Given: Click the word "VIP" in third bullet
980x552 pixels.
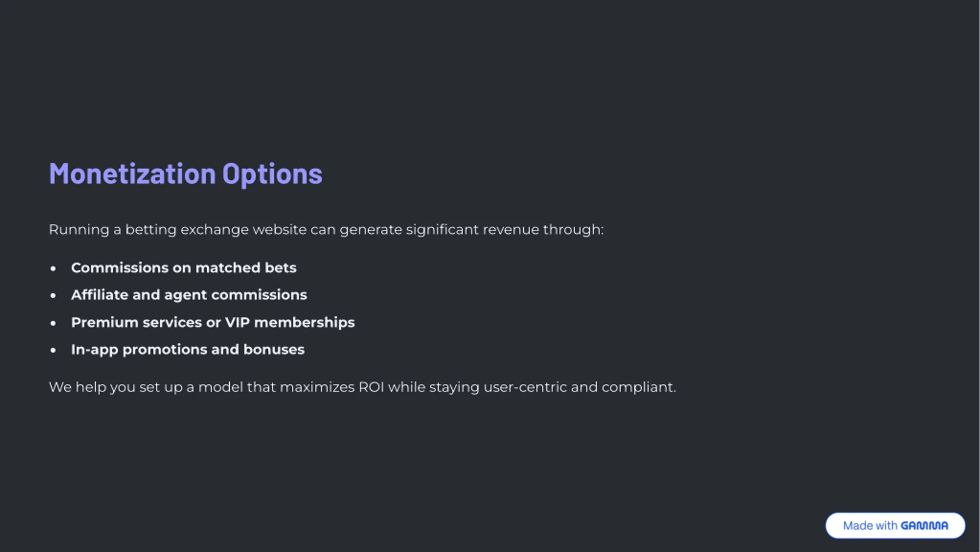Looking at the screenshot, I should (237, 323).
